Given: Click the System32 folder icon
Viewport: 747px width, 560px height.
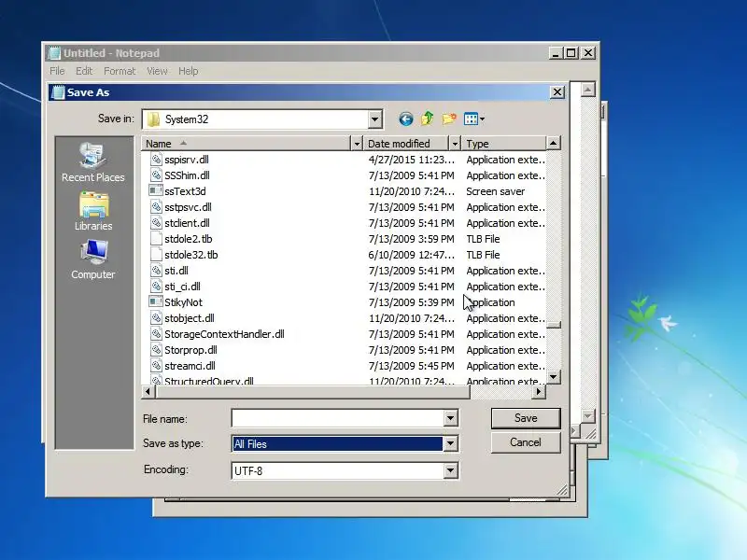Looking at the screenshot, I should [153, 119].
